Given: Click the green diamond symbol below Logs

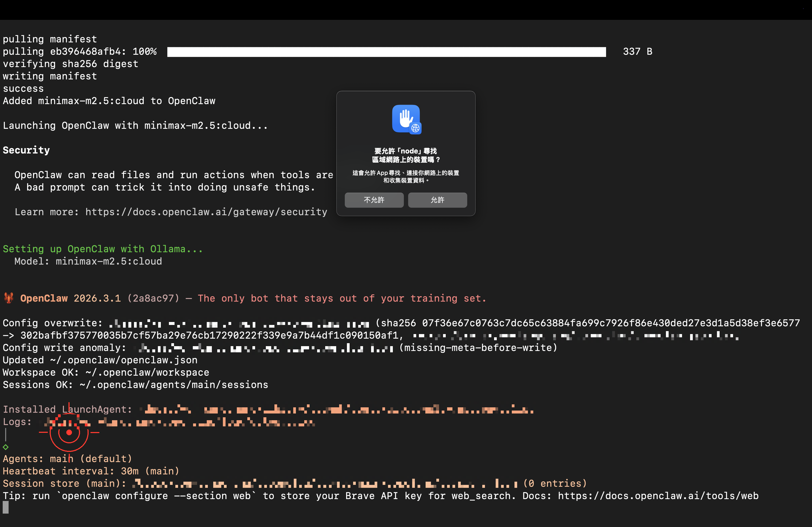Looking at the screenshot, I should pyautogui.click(x=6, y=447).
